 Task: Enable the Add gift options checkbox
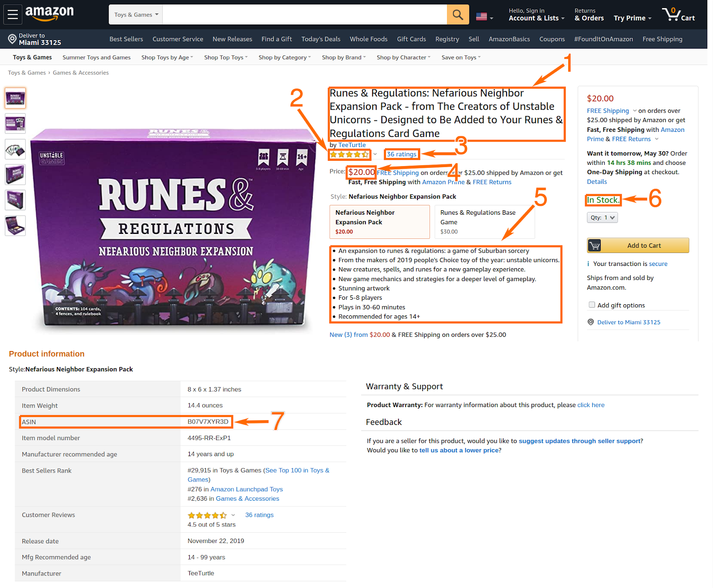592,305
